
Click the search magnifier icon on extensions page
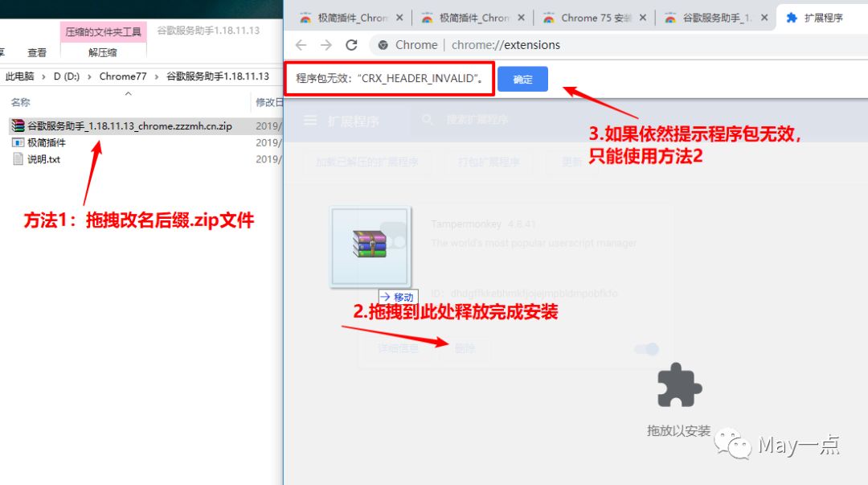tap(428, 120)
